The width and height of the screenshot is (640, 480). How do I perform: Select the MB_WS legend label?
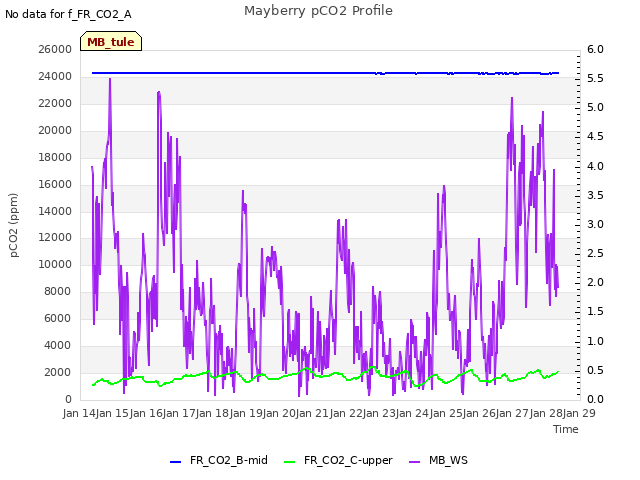(448, 460)
